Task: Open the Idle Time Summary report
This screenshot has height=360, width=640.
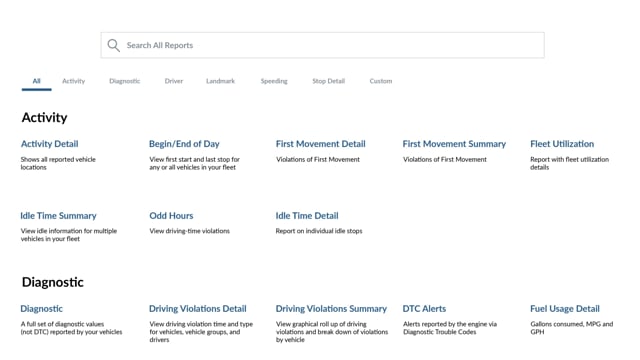Action: coord(58,216)
